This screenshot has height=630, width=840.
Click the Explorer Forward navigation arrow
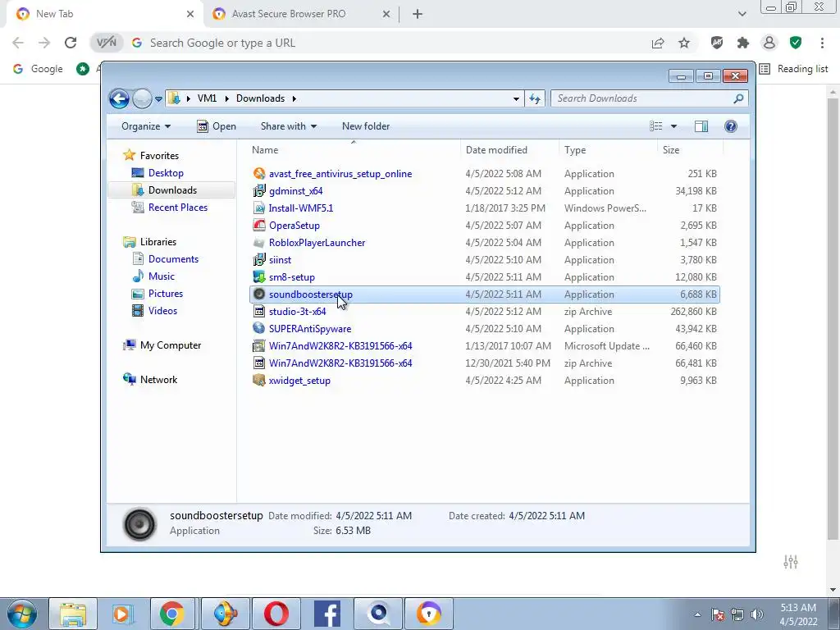click(142, 98)
